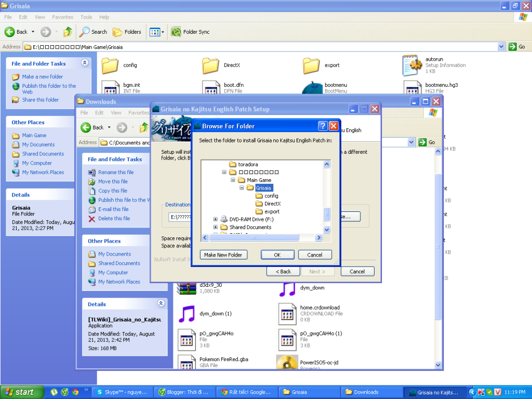Click Cancel in patch setup window
This screenshot has width=532, height=399.
tap(357, 272)
